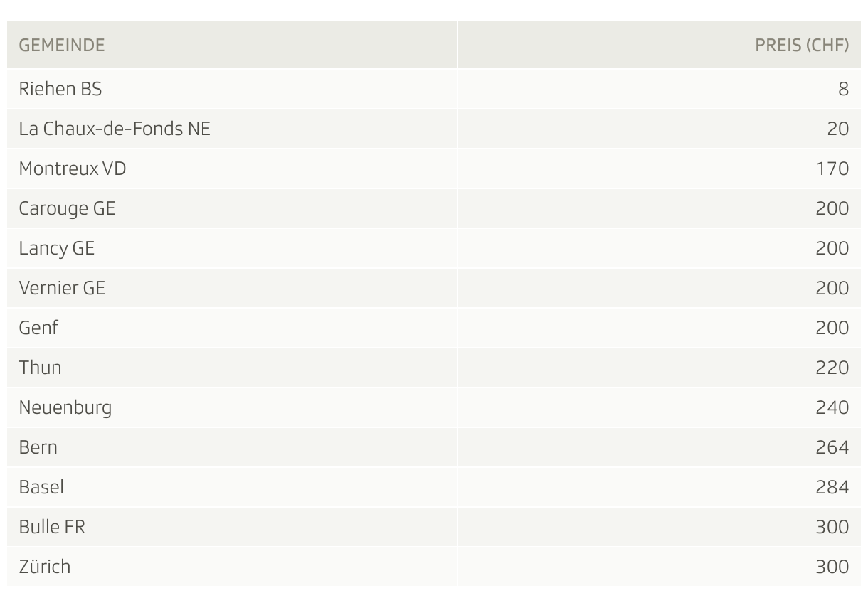Click the Basel entry
This screenshot has width=868, height=593.
[x=41, y=487]
